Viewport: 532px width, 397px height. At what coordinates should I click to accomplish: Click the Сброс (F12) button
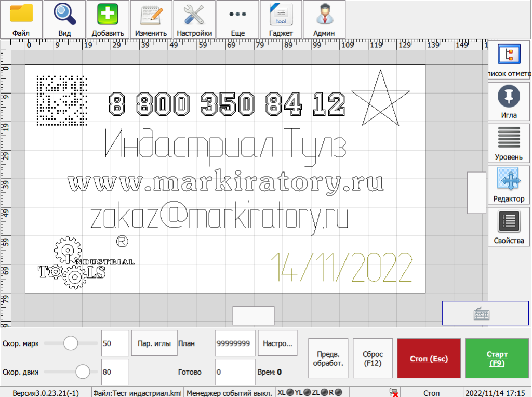[x=373, y=359]
